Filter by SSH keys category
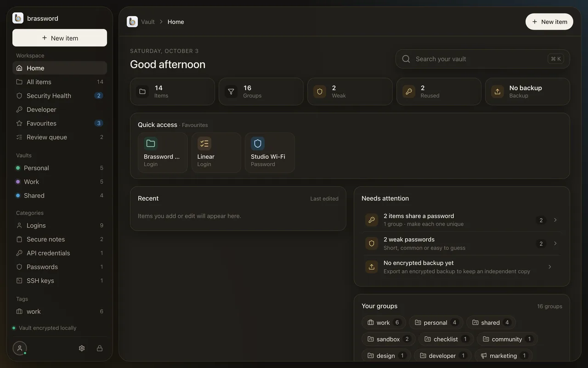This screenshot has width=588, height=368. point(60,281)
